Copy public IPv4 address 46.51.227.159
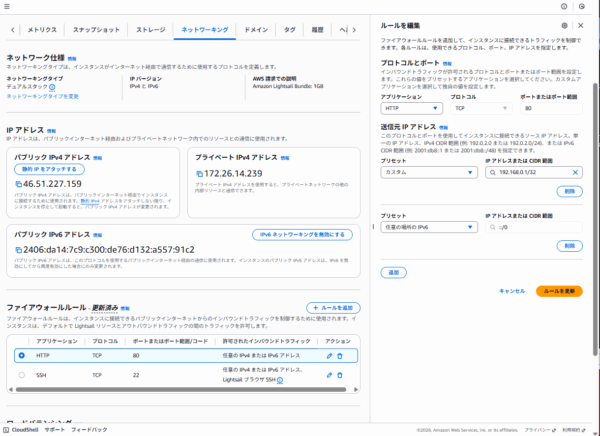The height and width of the screenshot is (436, 600). pyautogui.click(x=18, y=184)
